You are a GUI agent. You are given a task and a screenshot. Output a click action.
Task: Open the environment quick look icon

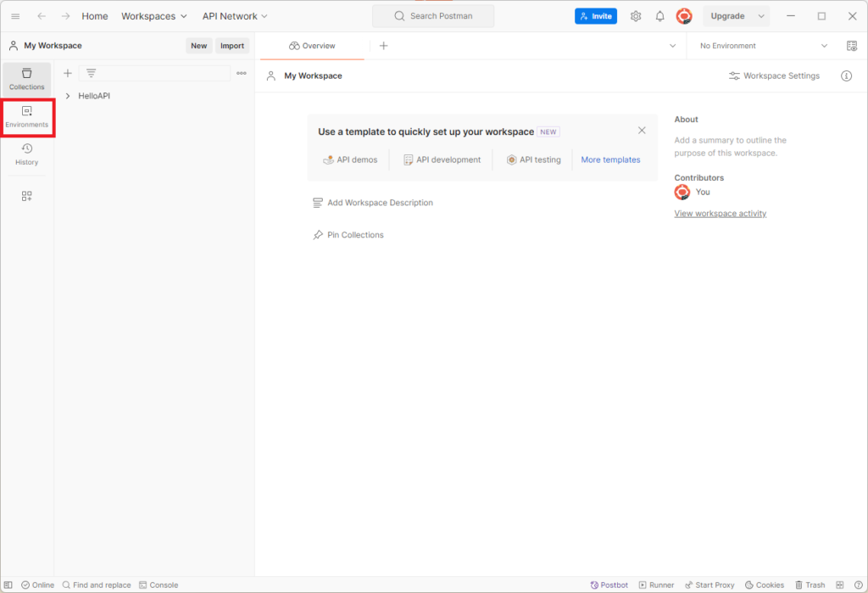click(x=852, y=46)
